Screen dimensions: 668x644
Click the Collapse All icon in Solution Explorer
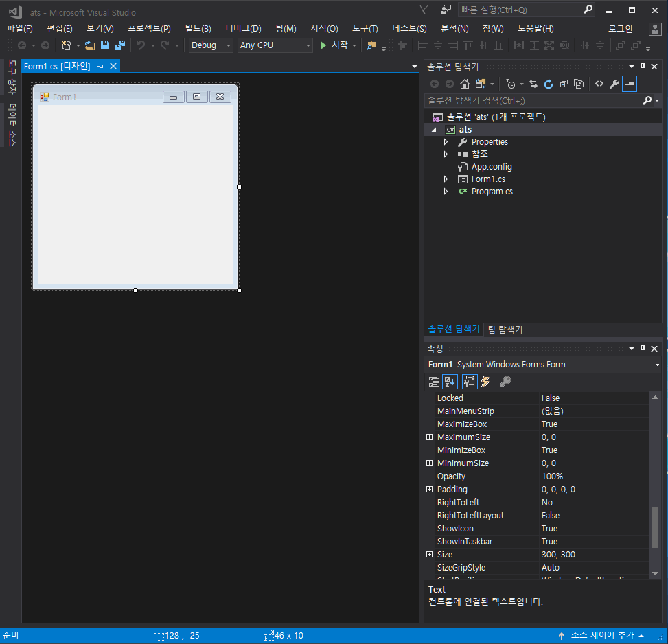click(564, 84)
